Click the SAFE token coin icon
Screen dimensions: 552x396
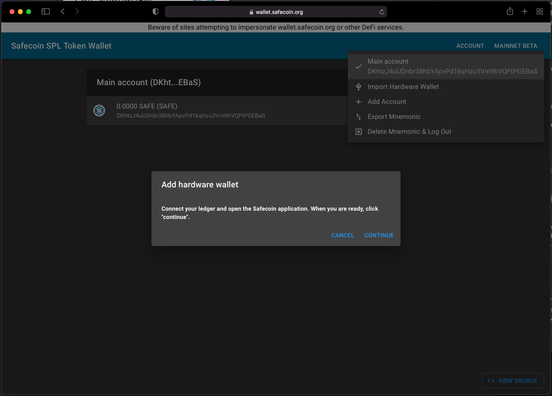[99, 111]
